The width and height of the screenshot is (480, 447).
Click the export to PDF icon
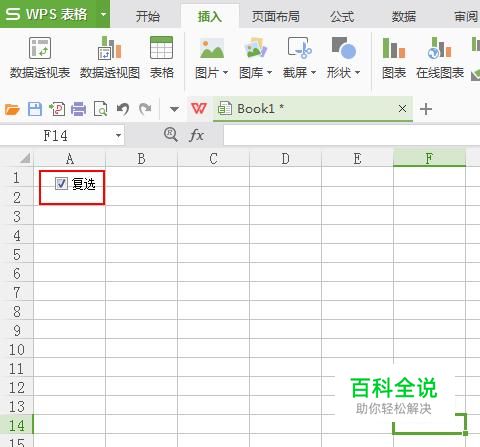point(57,109)
